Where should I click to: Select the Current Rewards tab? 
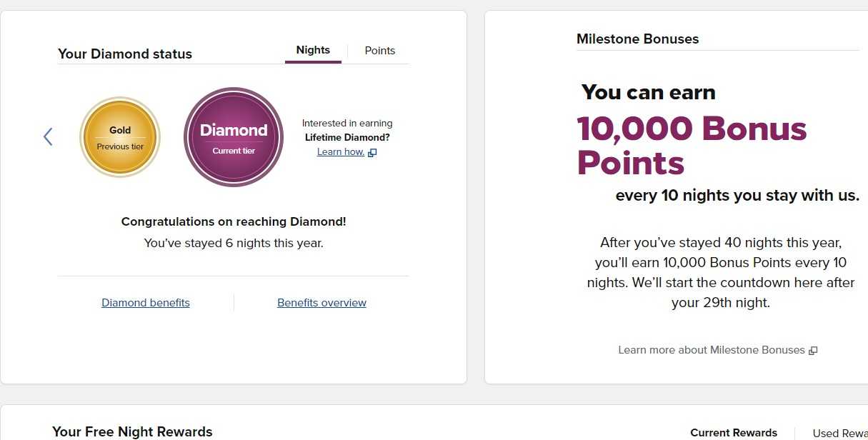click(734, 433)
